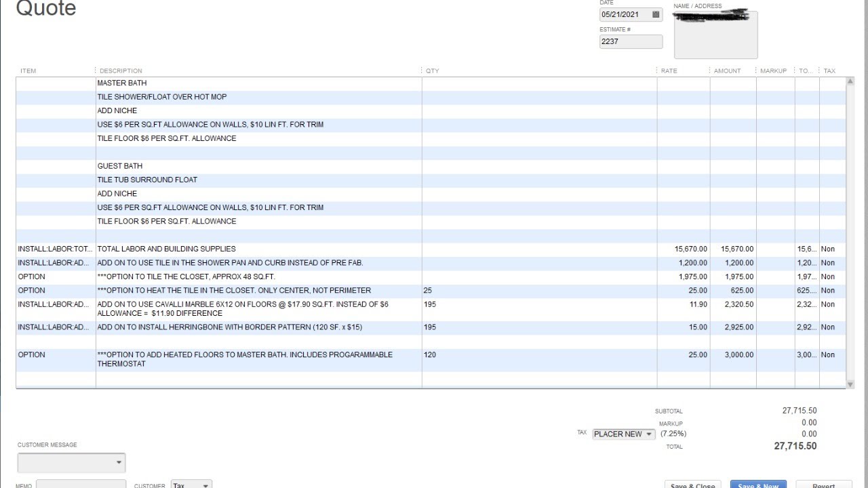
Task: Click the 7.25% tax rate text
Action: [673, 434]
